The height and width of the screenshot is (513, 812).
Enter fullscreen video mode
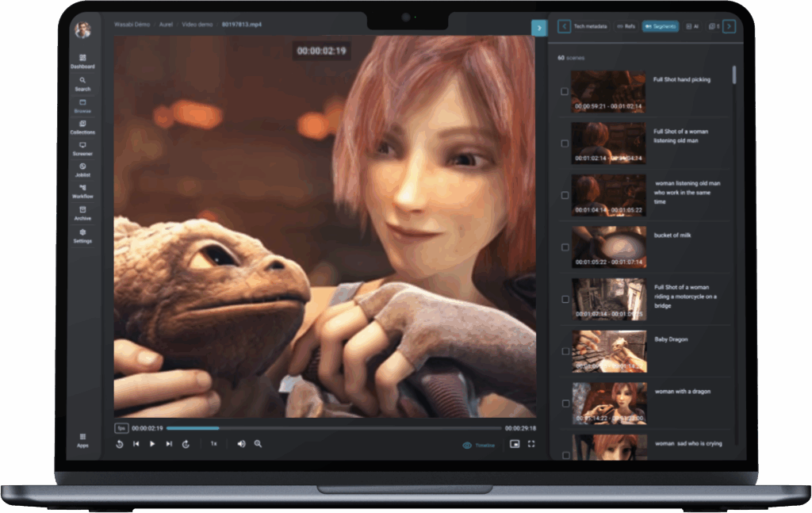point(531,444)
